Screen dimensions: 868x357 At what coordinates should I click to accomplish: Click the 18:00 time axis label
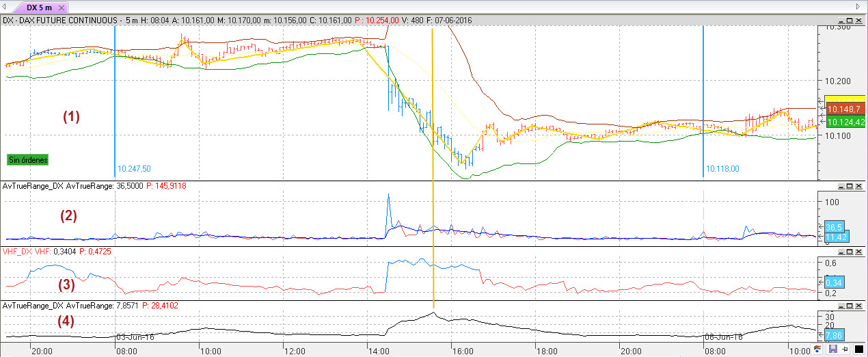tap(546, 351)
